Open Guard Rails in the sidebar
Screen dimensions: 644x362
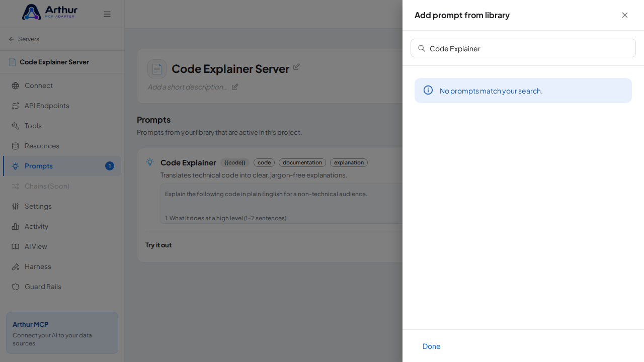(62, 287)
